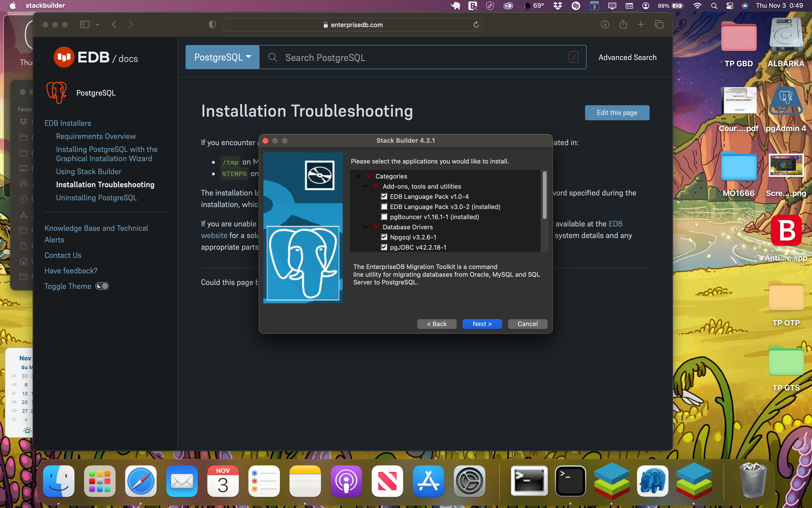Screen dimensions: 812x508
Task: Open the PostgreSQL product dropdown
Action: click(x=223, y=57)
